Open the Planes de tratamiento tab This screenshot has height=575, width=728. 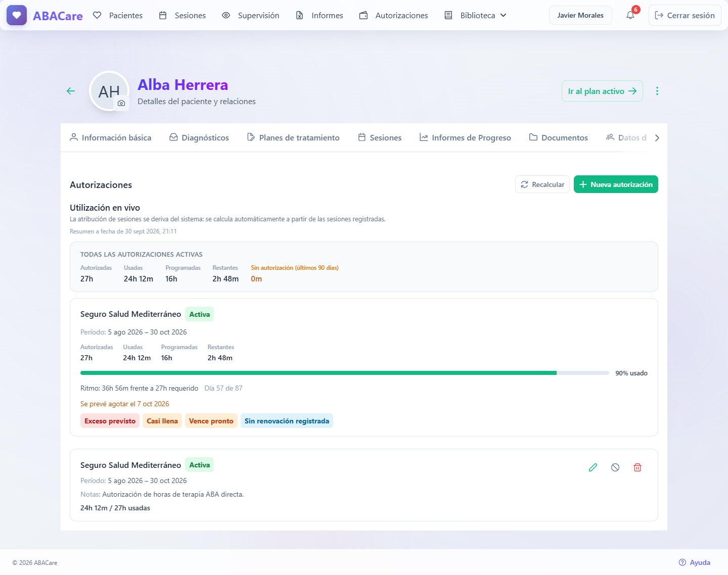point(293,137)
